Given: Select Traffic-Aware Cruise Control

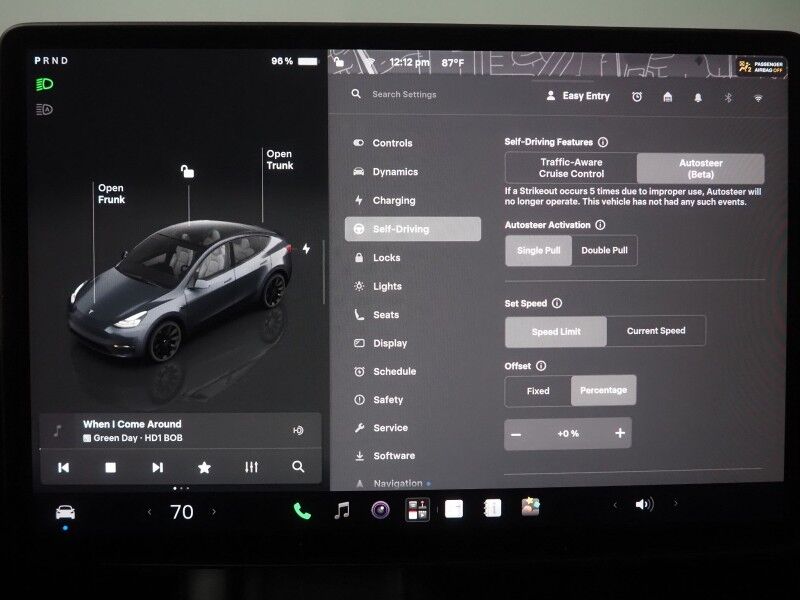Looking at the screenshot, I should click(571, 168).
